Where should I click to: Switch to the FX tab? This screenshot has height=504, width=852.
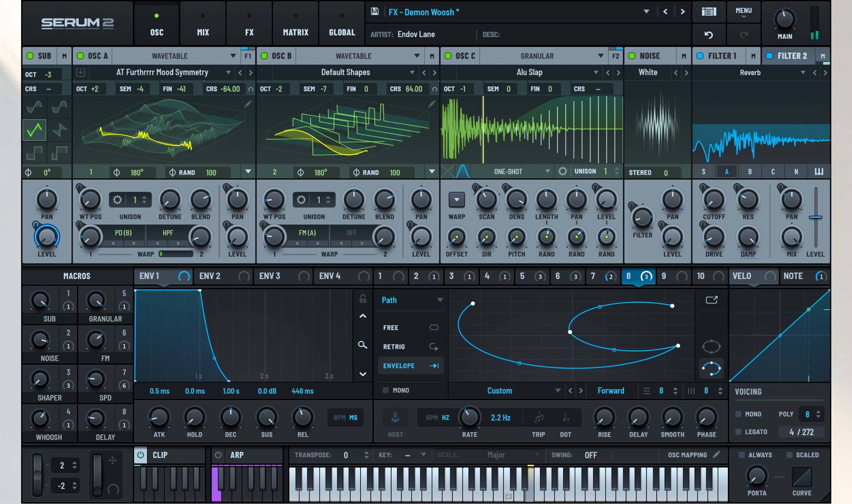pyautogui.click(x=249, y=23)
